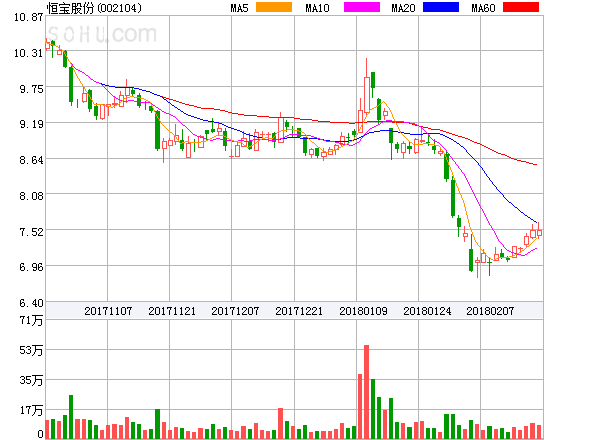The image size is (600, 440).
Task: Click the MA10 legend label
Action: [x=317, y=8]
